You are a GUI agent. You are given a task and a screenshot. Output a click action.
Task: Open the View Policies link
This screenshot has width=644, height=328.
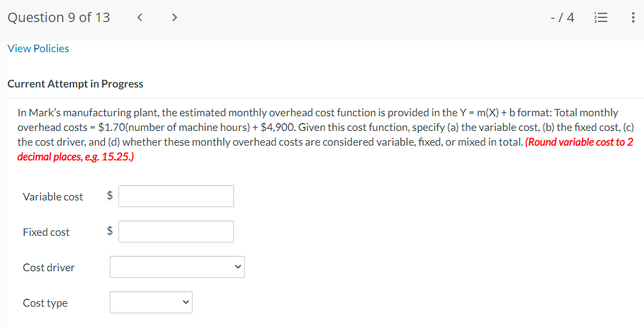point(38,48)
